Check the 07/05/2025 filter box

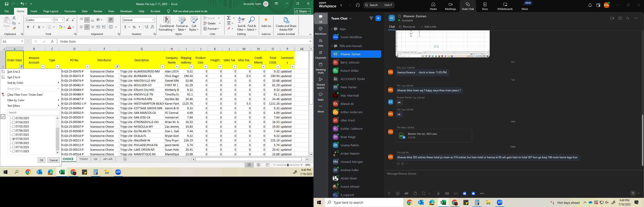click(14, 126)
